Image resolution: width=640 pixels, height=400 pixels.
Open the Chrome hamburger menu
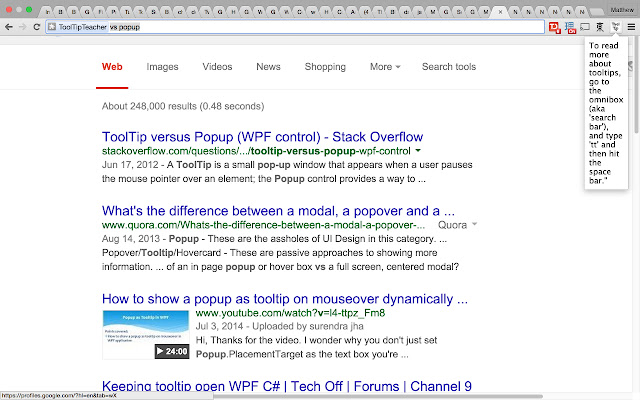(x=631, y=27)
